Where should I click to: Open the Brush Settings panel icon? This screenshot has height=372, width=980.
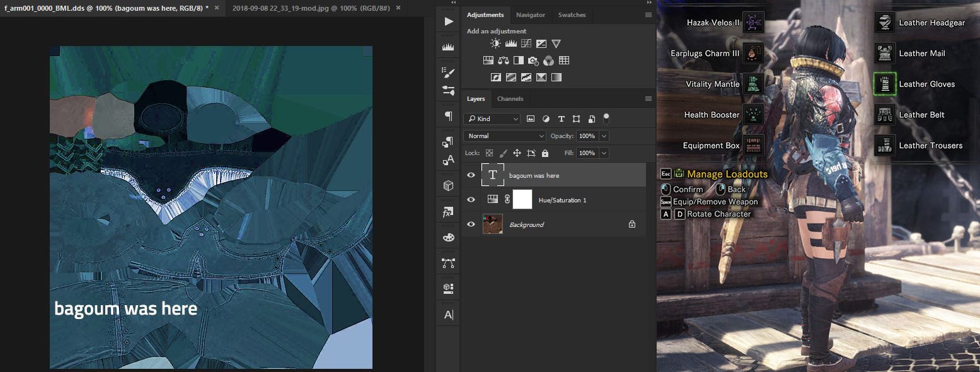449,73
